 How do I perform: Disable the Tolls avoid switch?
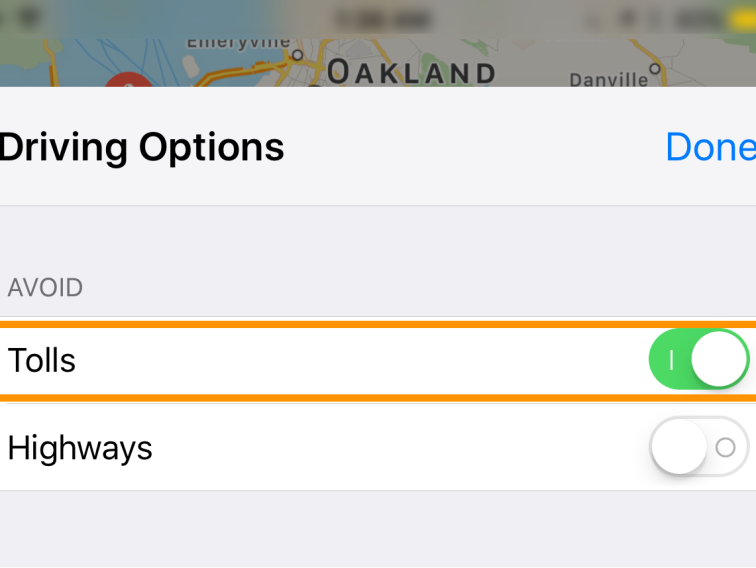point(698,360)
